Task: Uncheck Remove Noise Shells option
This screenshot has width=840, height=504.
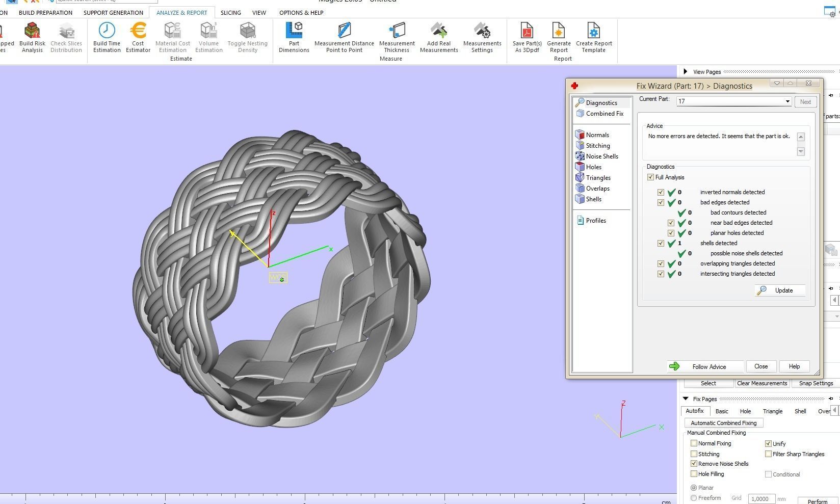Action: 694,464
